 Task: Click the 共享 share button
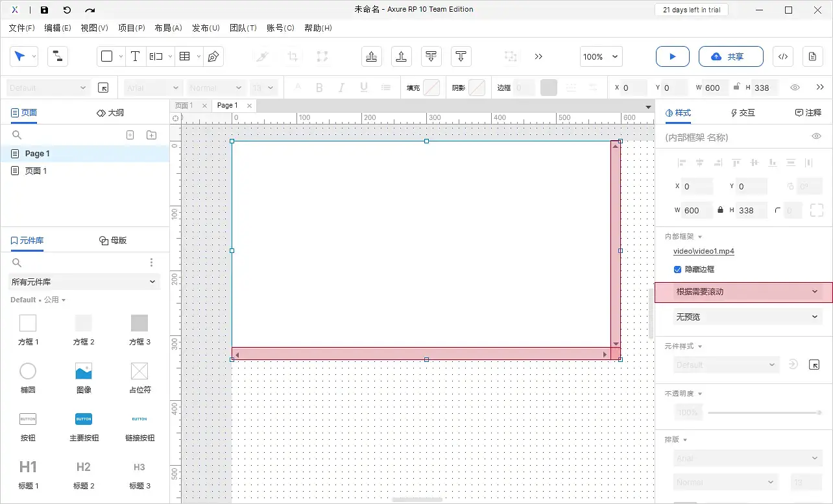point(727,56)
